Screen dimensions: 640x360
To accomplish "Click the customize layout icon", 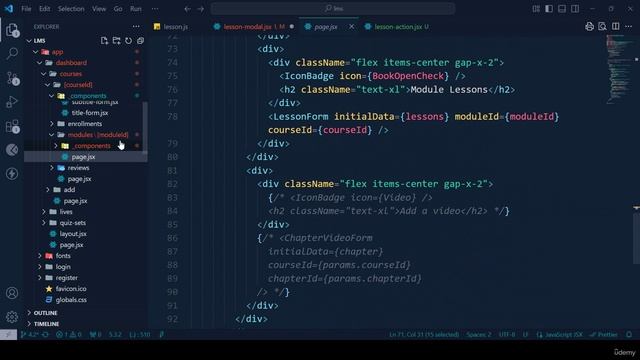I will 536,9.
